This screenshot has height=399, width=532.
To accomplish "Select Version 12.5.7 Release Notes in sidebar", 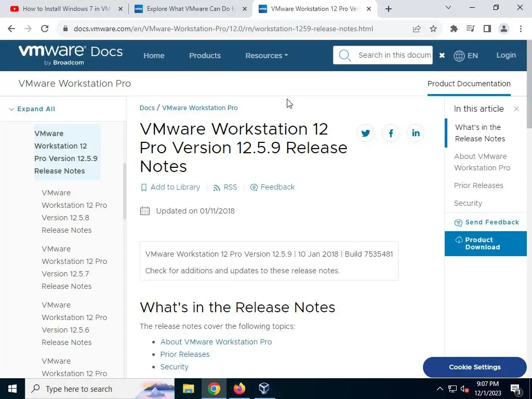I will 74,268.
